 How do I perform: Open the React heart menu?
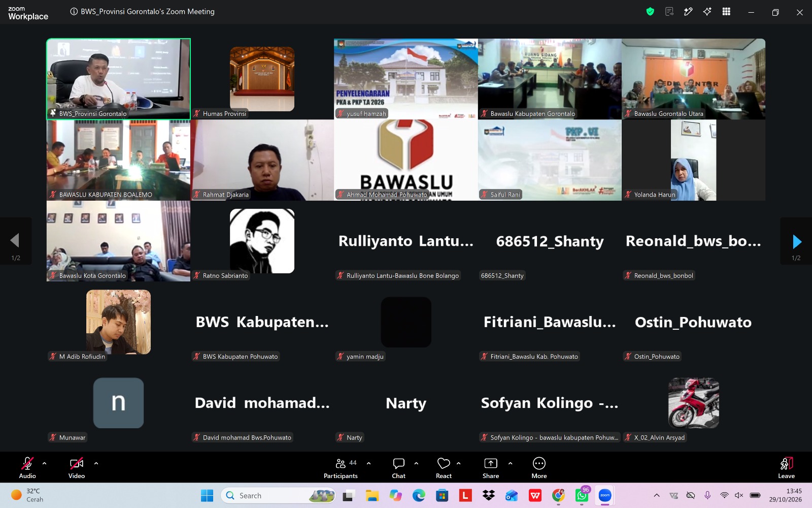point(444,468)
